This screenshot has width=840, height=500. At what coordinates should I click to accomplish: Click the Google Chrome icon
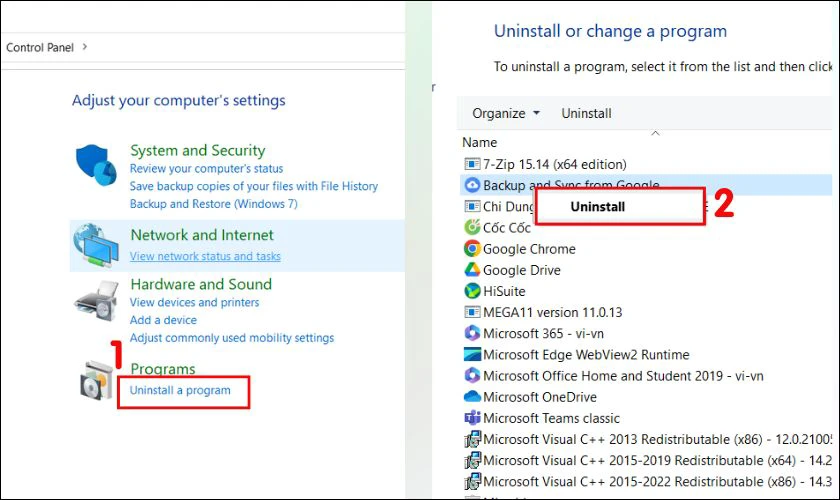(x=472, y=249)
